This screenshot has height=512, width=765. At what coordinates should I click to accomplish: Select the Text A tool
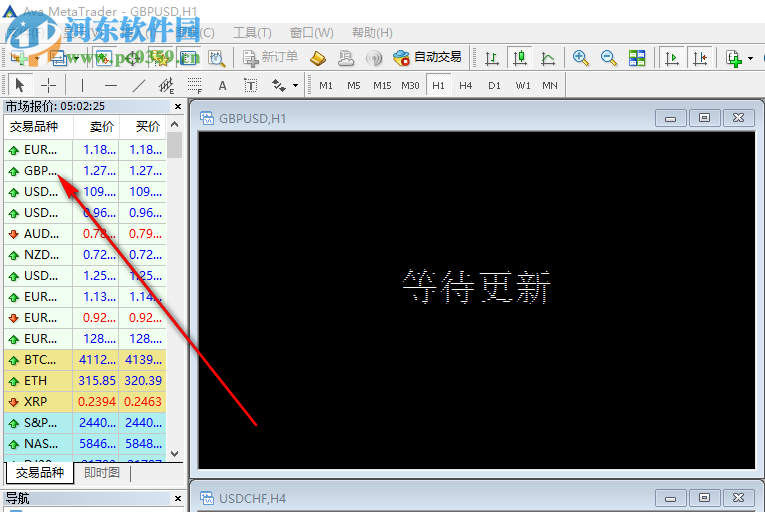click(x=222, y=85)
